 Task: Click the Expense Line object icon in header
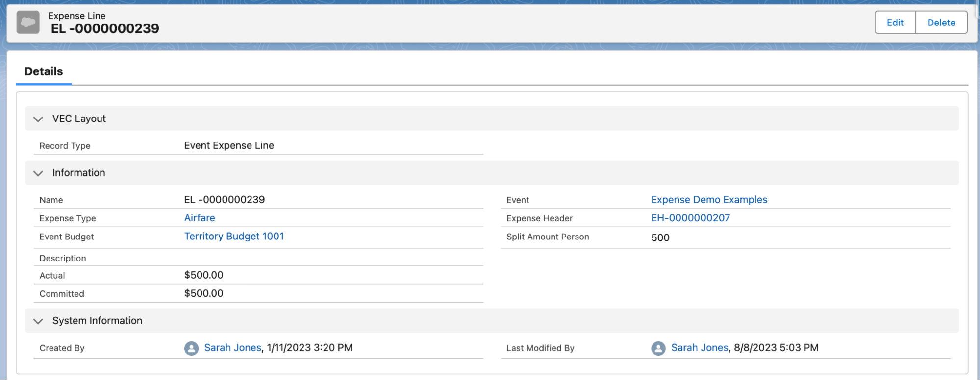(28, 23)
